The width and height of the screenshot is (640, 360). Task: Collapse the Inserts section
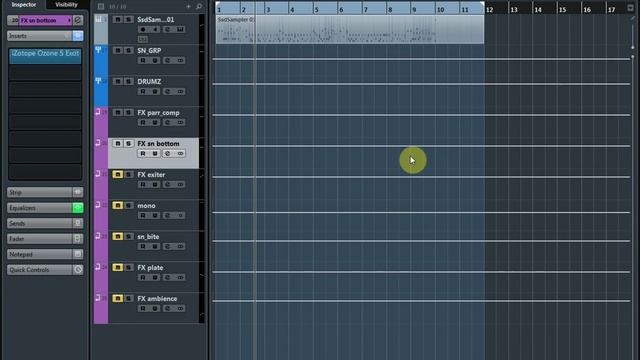40,36
